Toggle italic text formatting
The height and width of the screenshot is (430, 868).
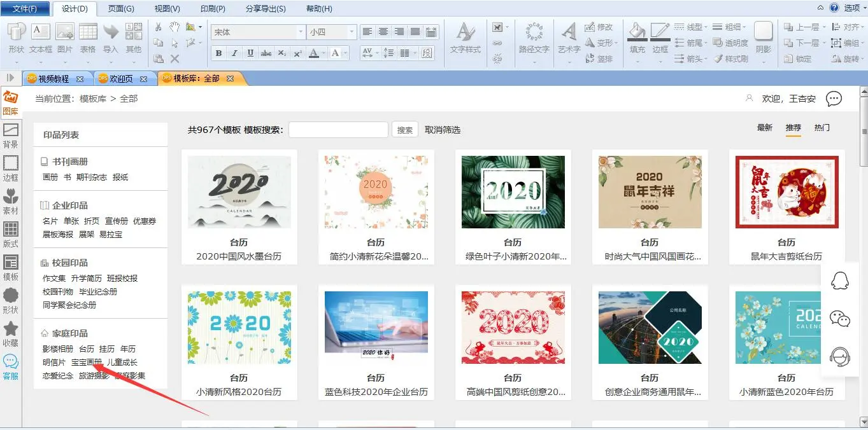coord(234,53)
